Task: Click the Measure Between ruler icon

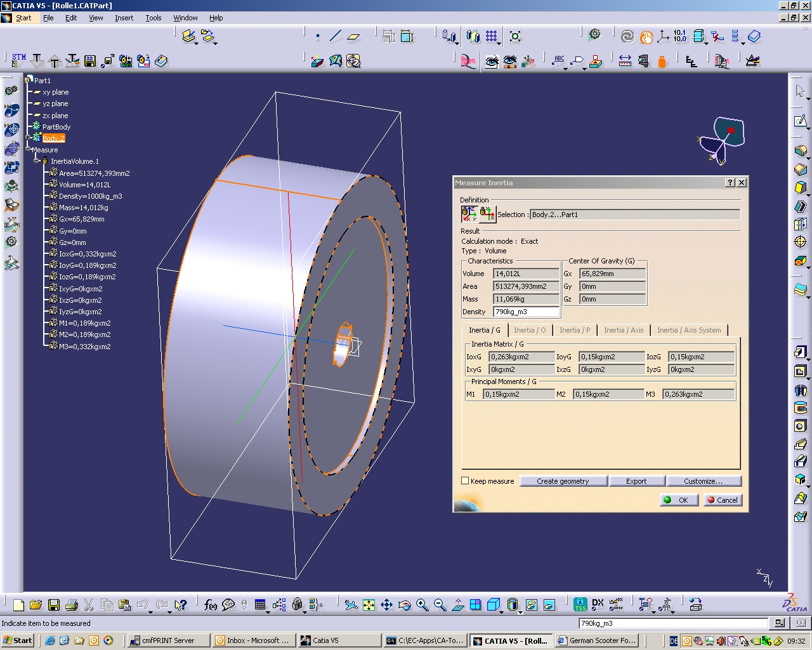Action: 625,61
